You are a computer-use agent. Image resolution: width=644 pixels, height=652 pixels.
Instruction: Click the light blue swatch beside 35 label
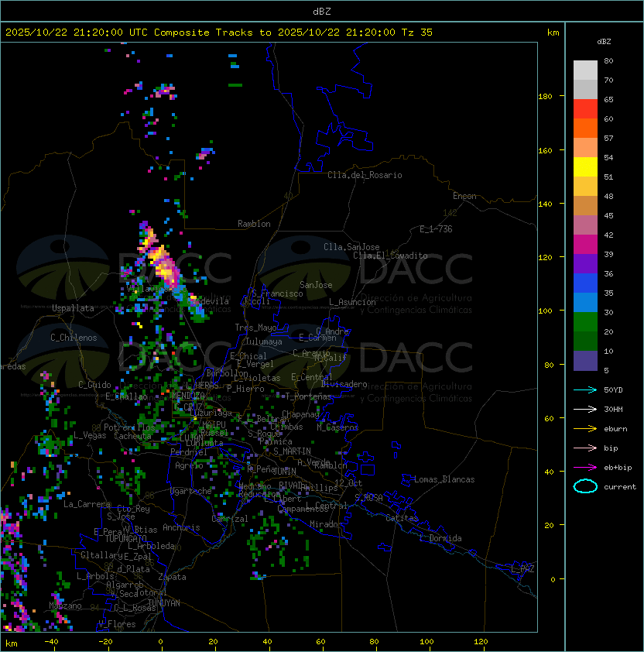pos(585,302)
